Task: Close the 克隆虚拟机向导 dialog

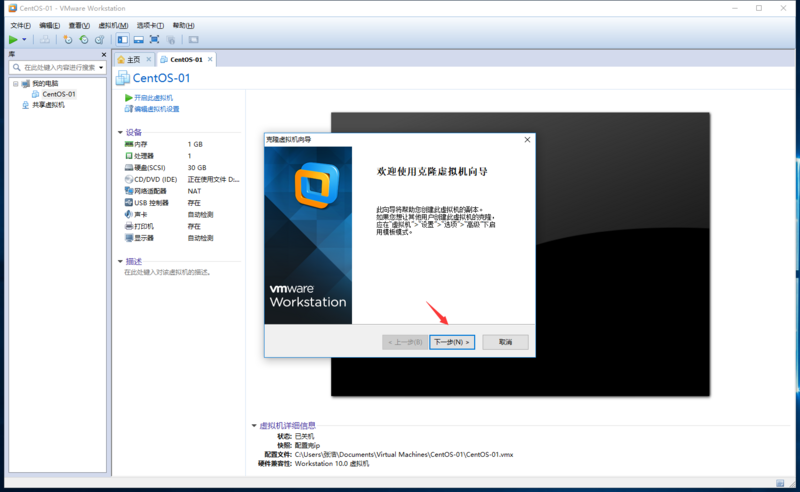Action: [x=527, y=139]
